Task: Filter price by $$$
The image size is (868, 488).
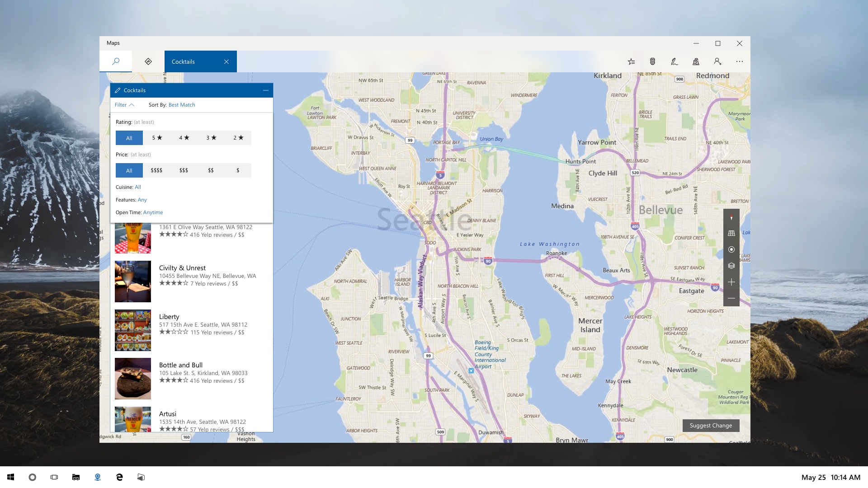Action: point(184,170)
